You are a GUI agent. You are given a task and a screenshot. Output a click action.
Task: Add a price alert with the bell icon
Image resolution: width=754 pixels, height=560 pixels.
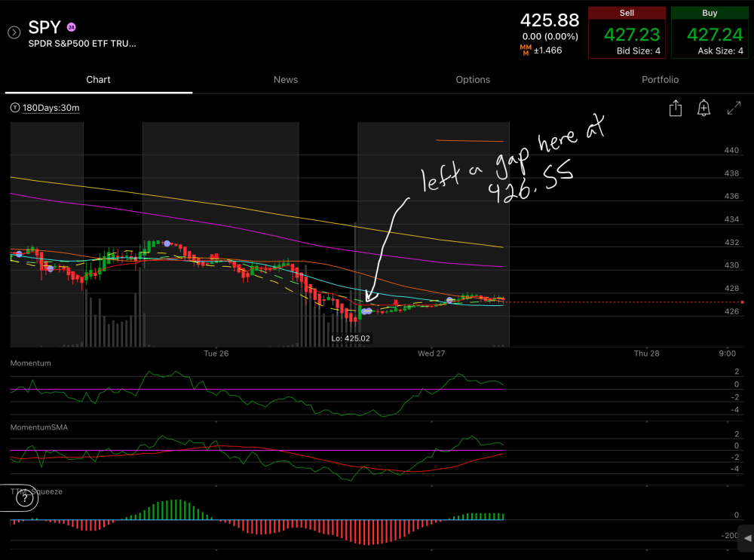pyautogui.click(x=703, y=108)
